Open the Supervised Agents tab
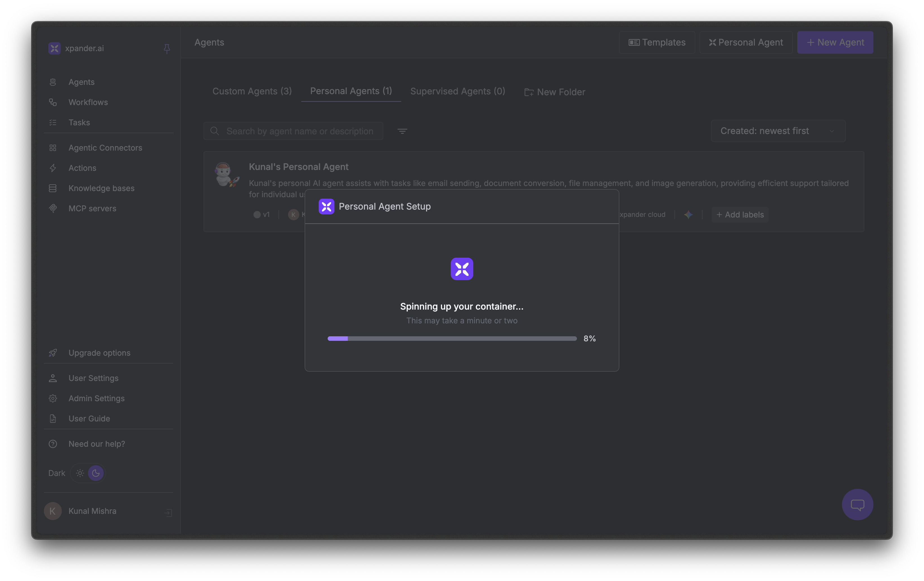 coord(458,91)
